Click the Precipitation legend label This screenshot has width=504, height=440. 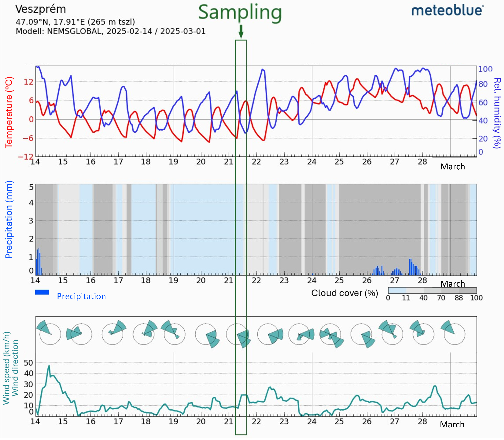(x=81, y=296)
